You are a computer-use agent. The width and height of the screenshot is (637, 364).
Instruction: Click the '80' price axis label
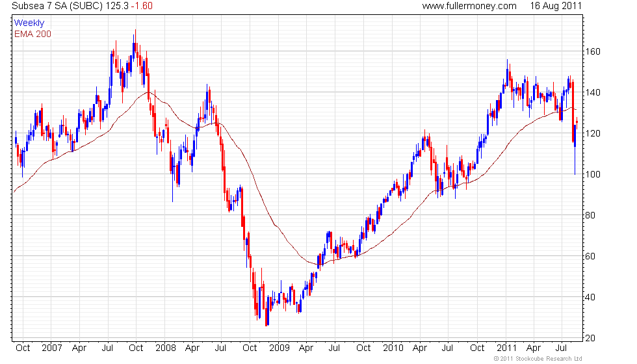(x=590, y=215)
